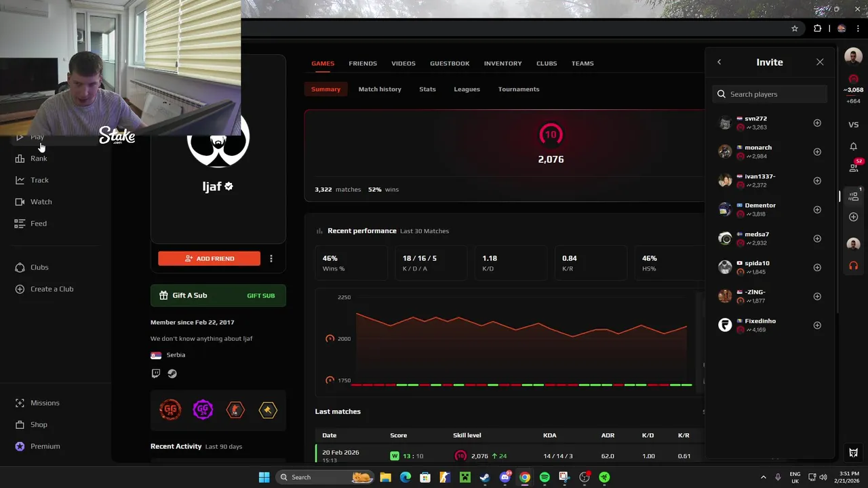The width and height of the screenshot is (868, 488).
Task: Click the Premium star icon
Action: click(20, 447)
